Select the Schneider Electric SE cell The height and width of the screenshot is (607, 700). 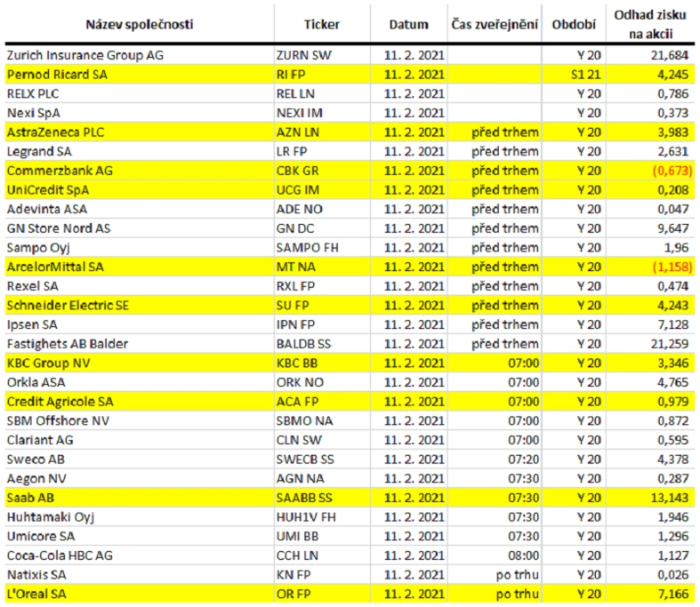[140, 305]
